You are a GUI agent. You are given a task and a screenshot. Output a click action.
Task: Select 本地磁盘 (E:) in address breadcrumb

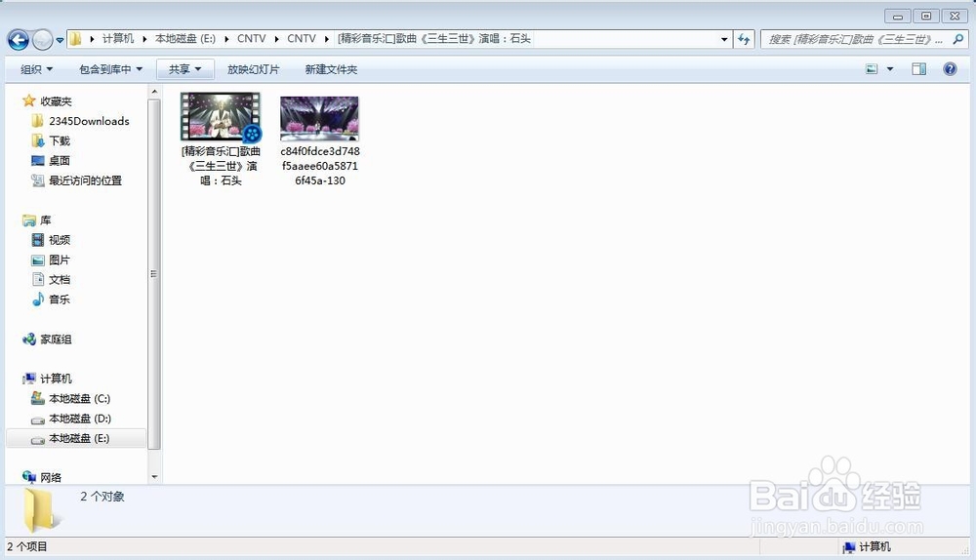point(184,39)
